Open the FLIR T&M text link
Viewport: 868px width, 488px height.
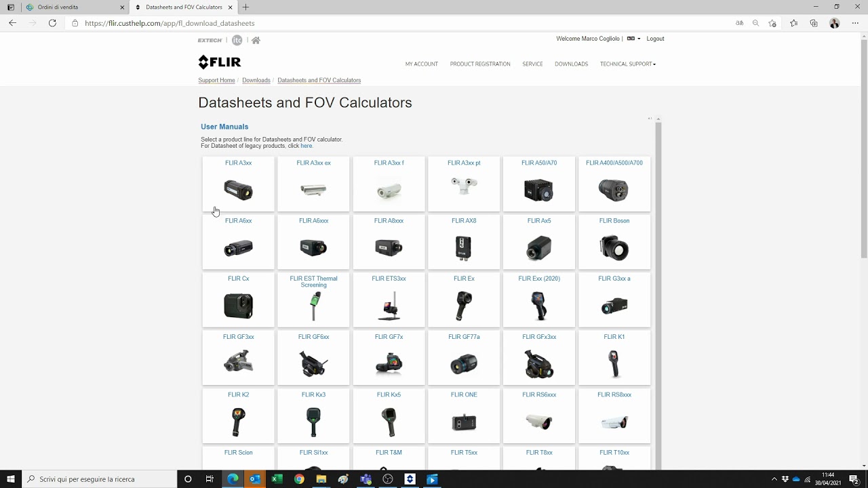[x=389, y=452]
